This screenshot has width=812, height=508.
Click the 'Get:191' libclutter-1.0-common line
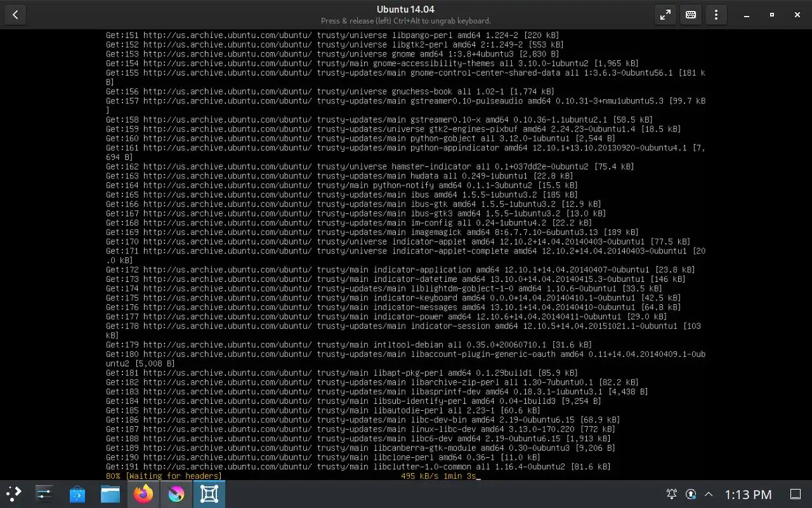click(x=358, y=467)
